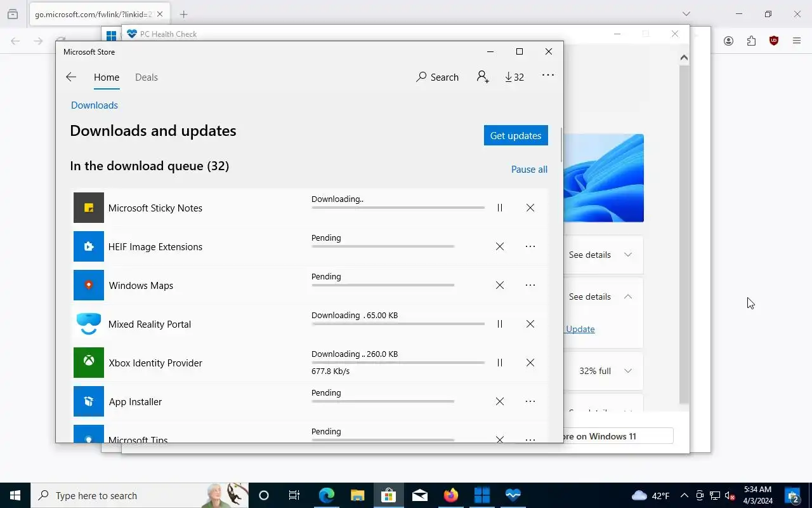
Task: Open Microsoft Edge from the taskbar
Action: point(326,495)
